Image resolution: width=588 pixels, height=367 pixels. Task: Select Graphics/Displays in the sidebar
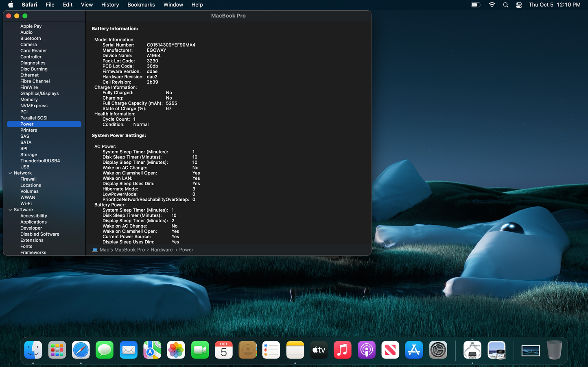(39, 93)
